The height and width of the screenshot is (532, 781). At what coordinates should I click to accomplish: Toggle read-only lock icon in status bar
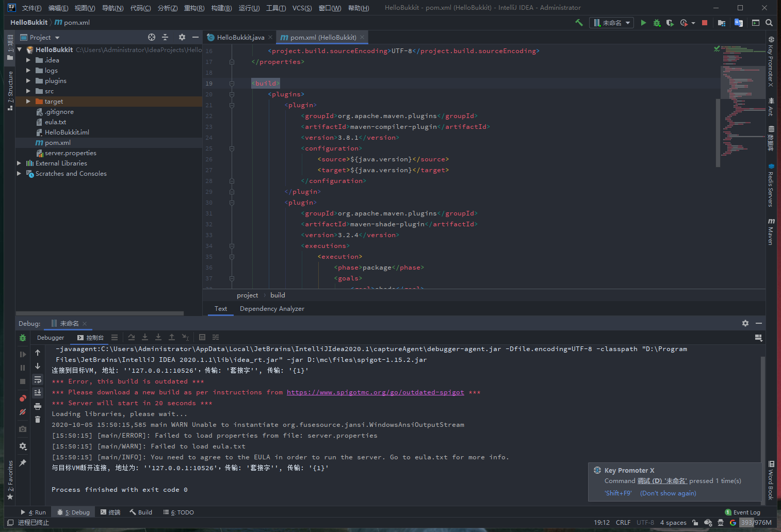695,523
